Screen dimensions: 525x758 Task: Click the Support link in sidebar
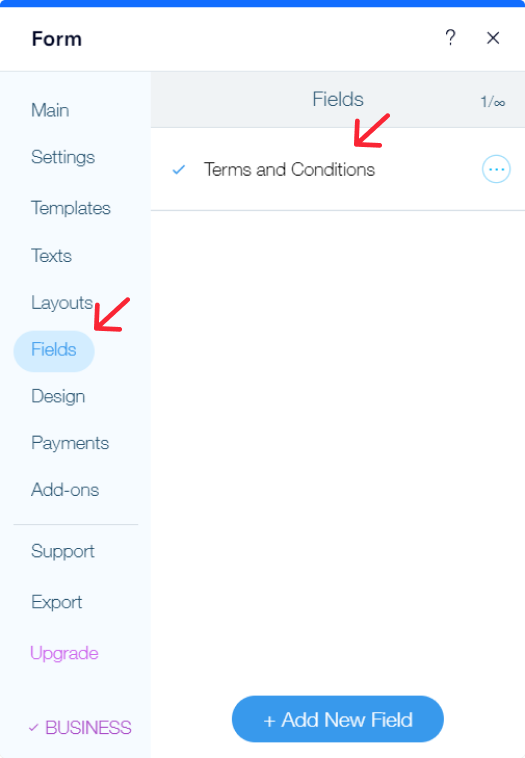point(63,552)
